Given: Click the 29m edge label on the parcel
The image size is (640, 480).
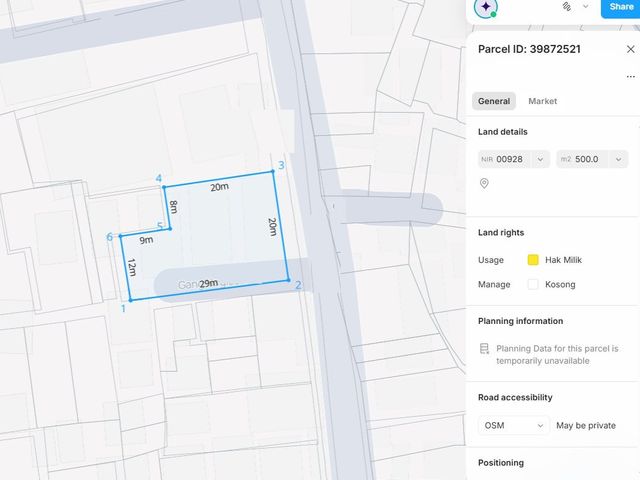Looking at the screenshot, I should click(x=209, y=283).
